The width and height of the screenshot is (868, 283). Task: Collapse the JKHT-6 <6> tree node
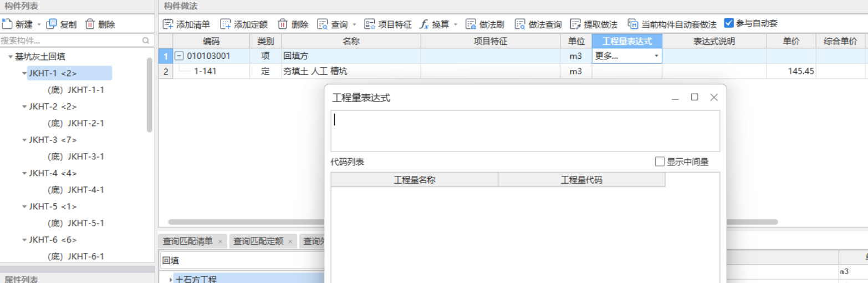pos(24,240)
